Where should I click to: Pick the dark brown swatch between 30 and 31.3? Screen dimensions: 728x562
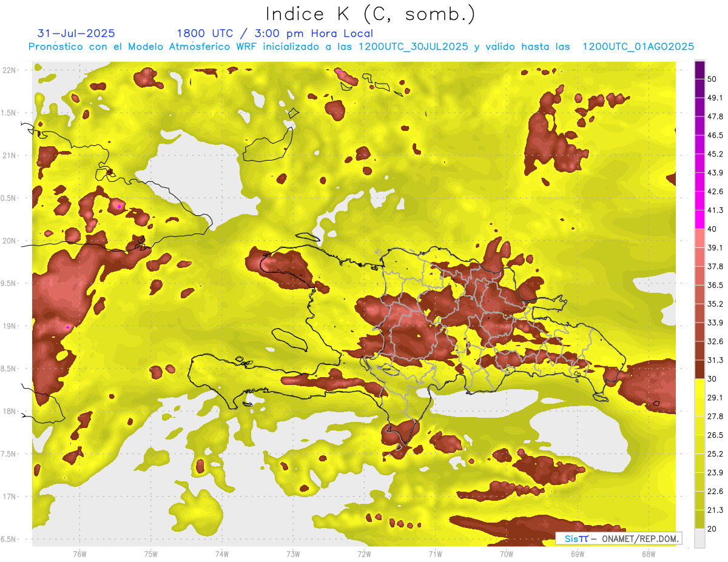pos(699,369)
